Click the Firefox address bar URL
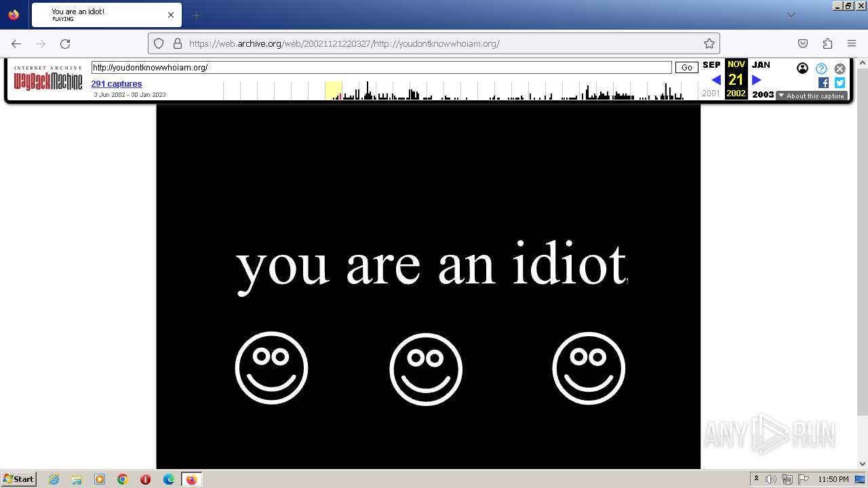868x488 pixels. 344,43
